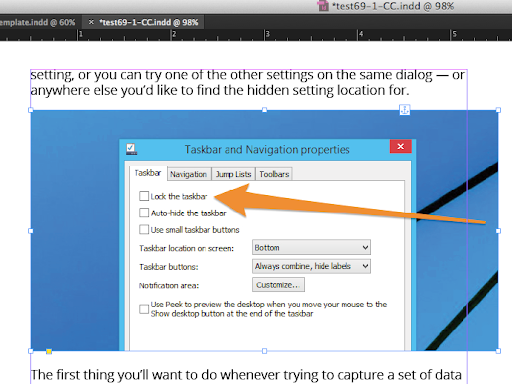The width and height of the screenshot is (512, 384).
Task: Click the top-right handle of the image frame
Action: 498,110
